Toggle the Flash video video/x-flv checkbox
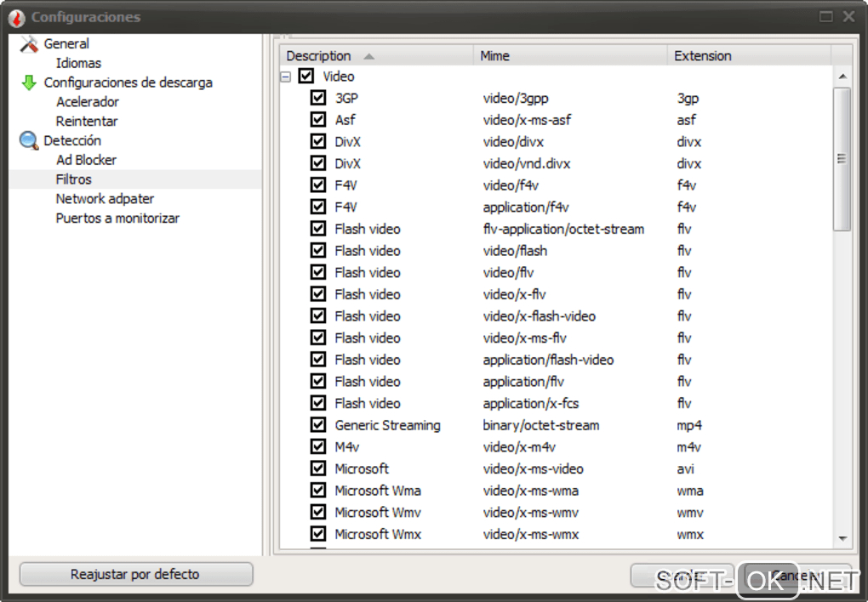Viewport: 868px width, 602px height. pyautogui.click(x=317, y=294)
